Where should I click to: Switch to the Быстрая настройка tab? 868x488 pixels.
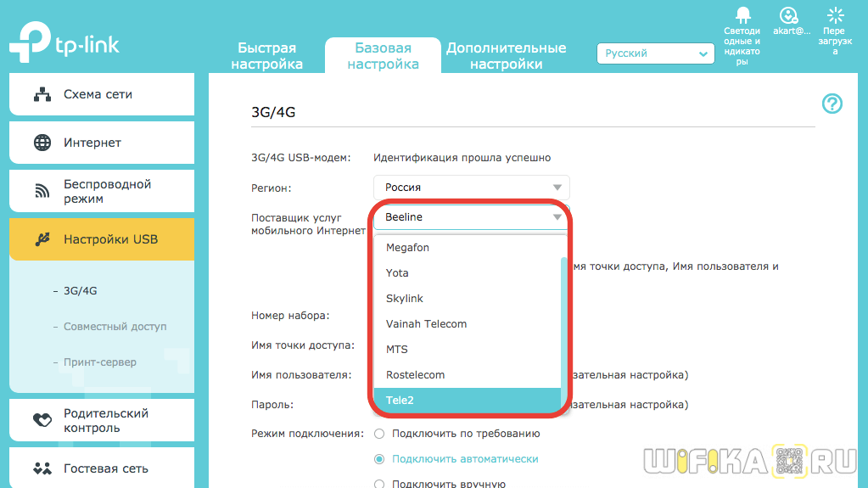[266, 55]
